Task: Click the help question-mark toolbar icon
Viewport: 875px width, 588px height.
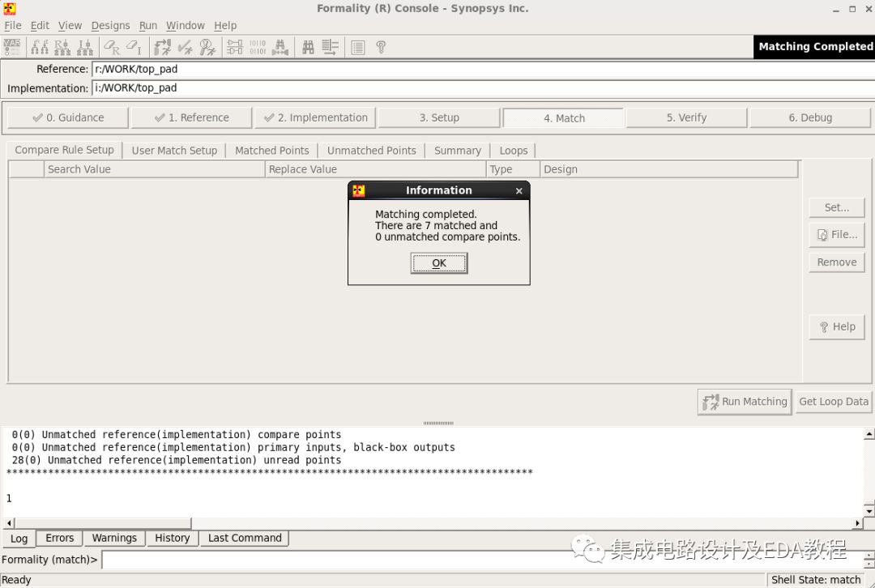Action: tap(382, 46)
